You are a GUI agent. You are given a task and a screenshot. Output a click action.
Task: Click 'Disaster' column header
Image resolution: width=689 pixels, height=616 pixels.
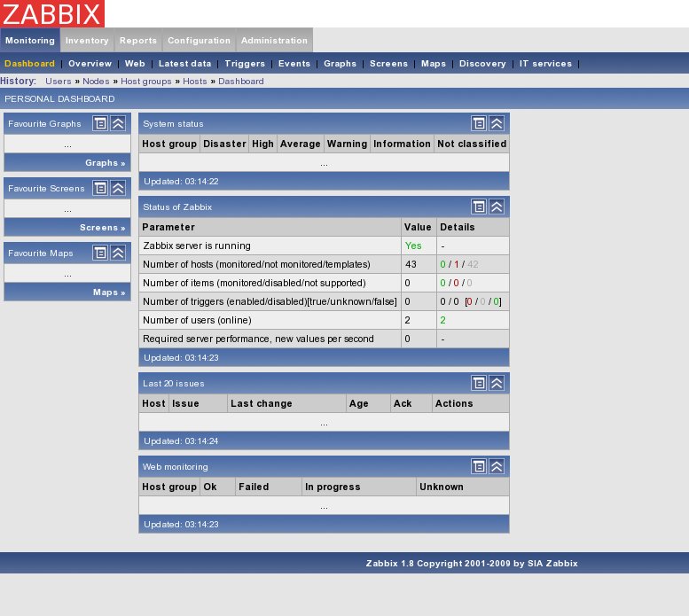click(224, 144)
